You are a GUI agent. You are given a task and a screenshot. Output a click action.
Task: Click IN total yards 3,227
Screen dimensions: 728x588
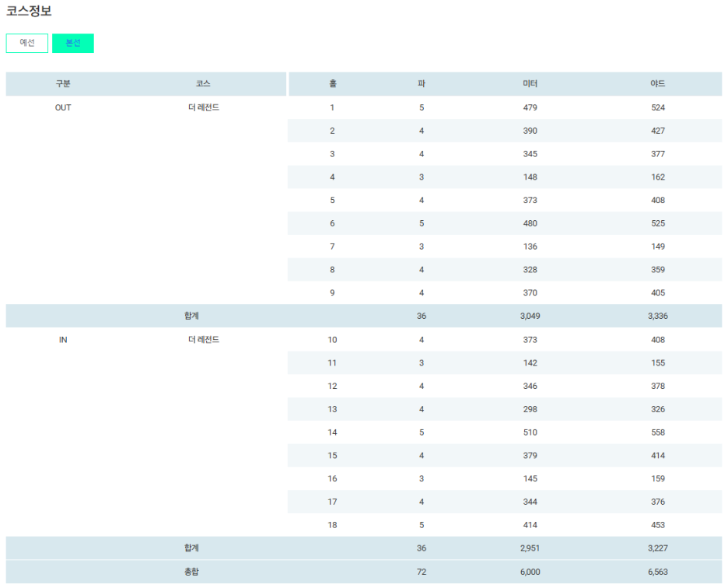click(x=658, y=548)
